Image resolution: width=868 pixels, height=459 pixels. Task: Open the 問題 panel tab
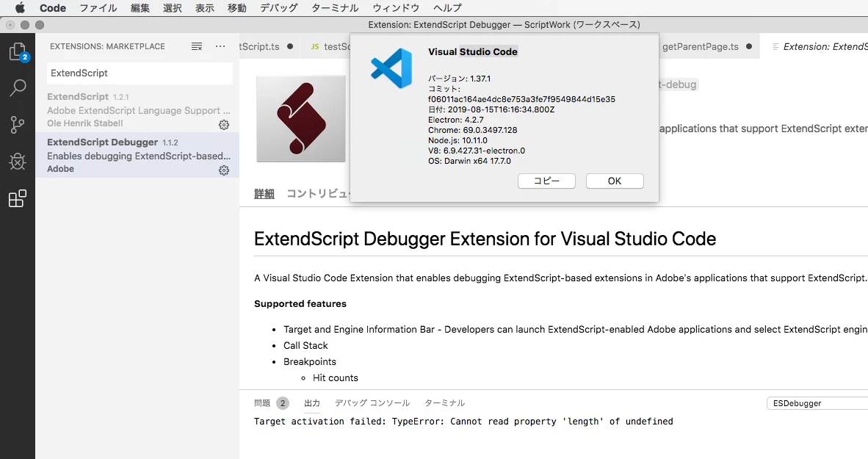tap(262, 403)
